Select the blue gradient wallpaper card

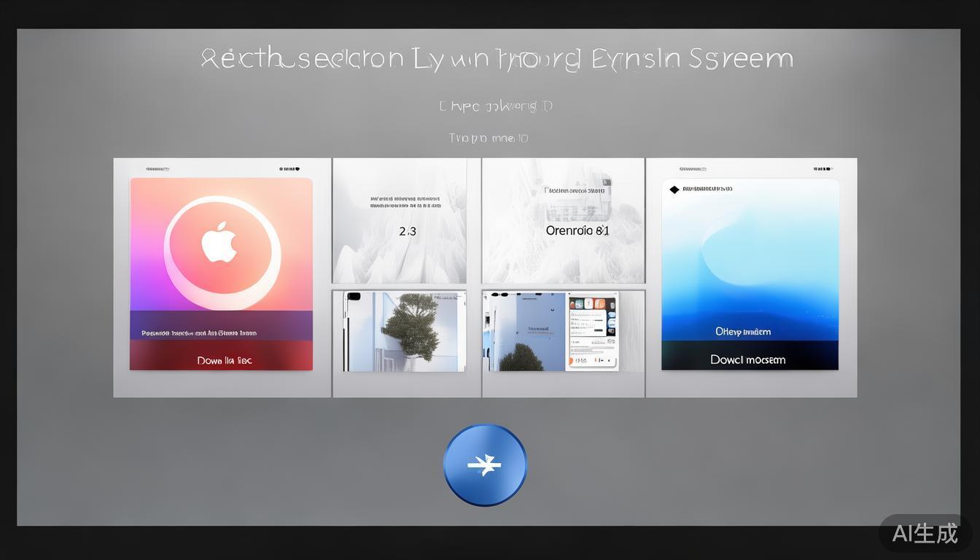tap(750, 255)
